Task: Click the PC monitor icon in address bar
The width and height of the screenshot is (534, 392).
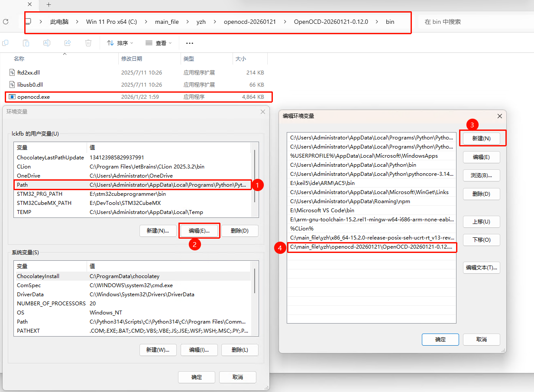Action: coord(28,22)
